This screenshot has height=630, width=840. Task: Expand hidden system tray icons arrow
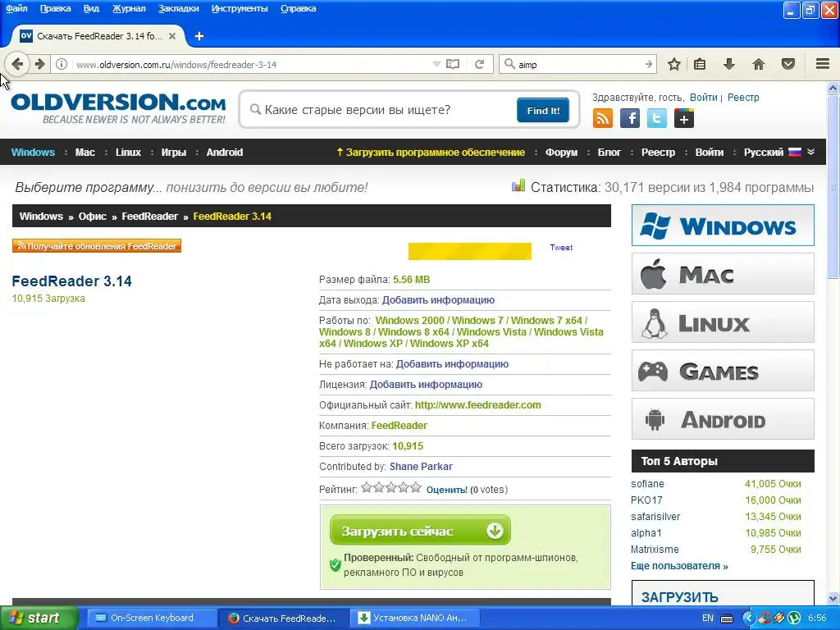[x=748, y=619]
